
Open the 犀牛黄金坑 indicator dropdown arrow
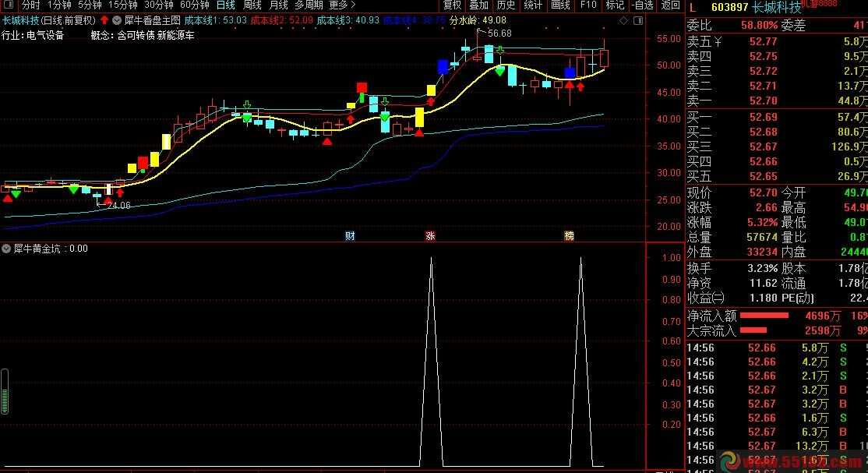coord(7,249)
